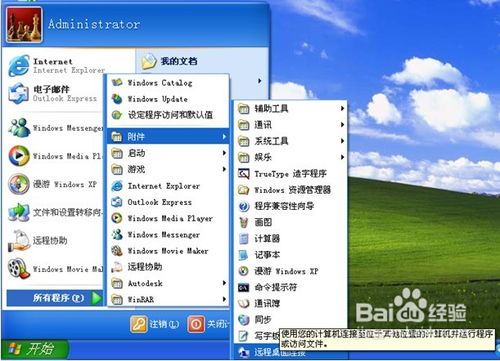This screenshot has width=500, height=361.
Task: Click the 注销 log off button
Action: coord(155,324)
